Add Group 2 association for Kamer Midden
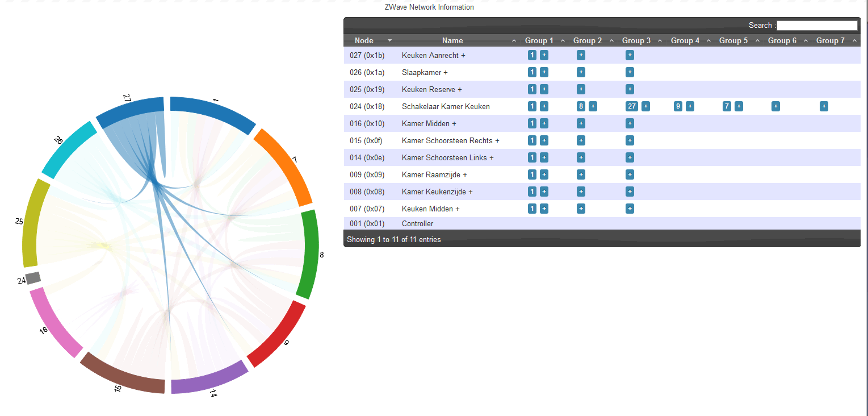Image resolution: width=868 pixels, height=416 pixels. click(x=581, y=123)
